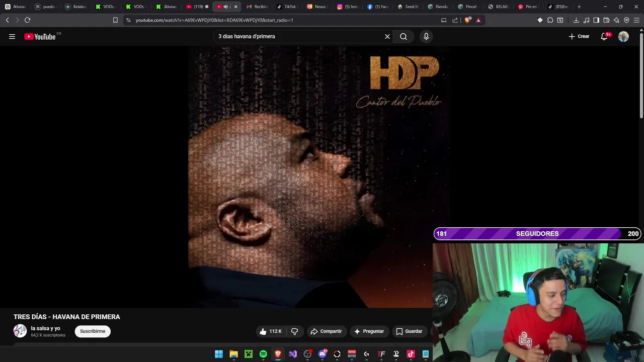Subscribe using the Suscribirme button

[x=93, y=331]
